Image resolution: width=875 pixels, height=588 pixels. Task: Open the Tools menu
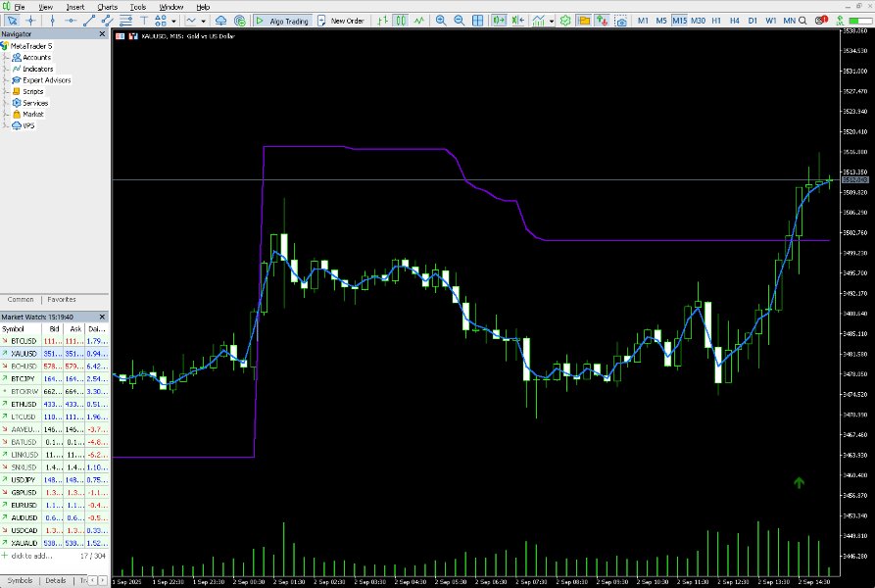click(138, 7)
